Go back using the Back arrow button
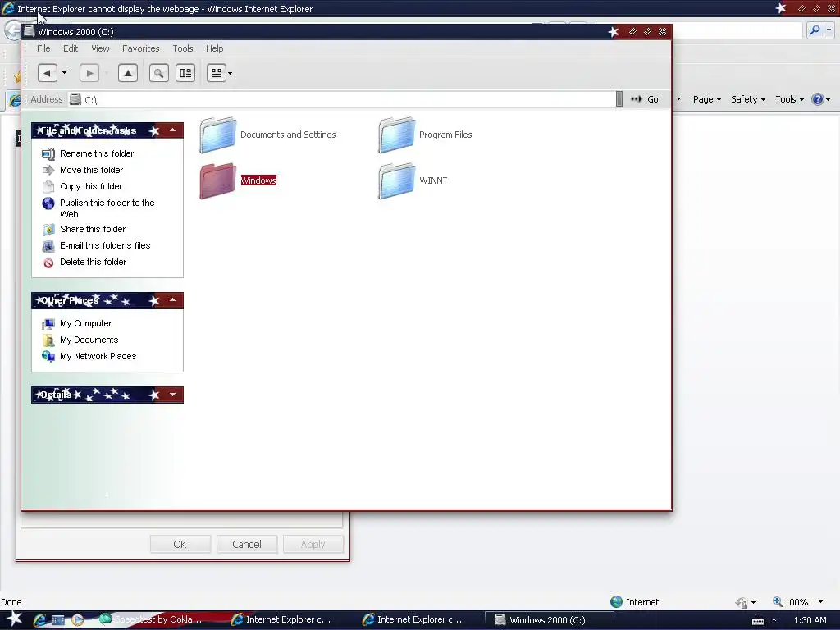Viewport: 840px width, 630px height. tap(47, 73)
